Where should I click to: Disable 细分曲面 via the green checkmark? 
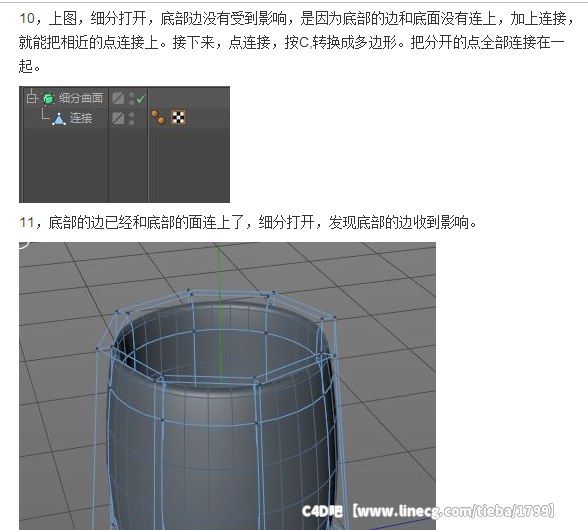point(141,99)
